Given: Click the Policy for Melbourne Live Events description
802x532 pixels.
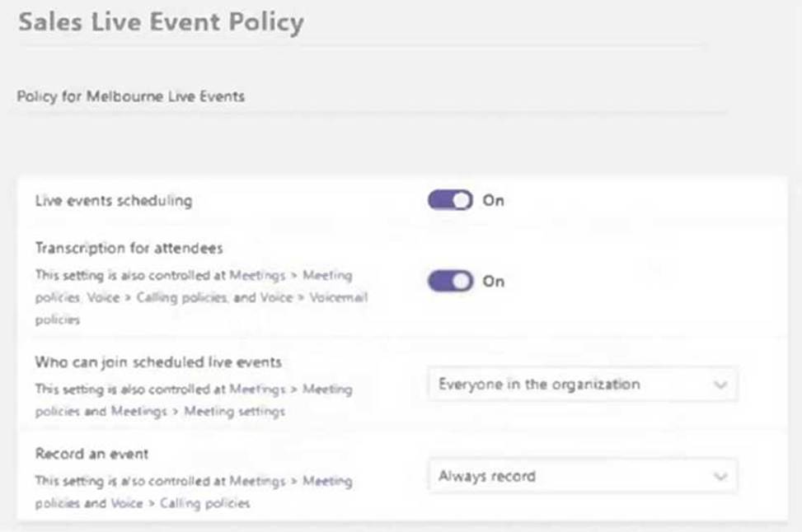Looking at the screenshot, I should tap(131, 96).
